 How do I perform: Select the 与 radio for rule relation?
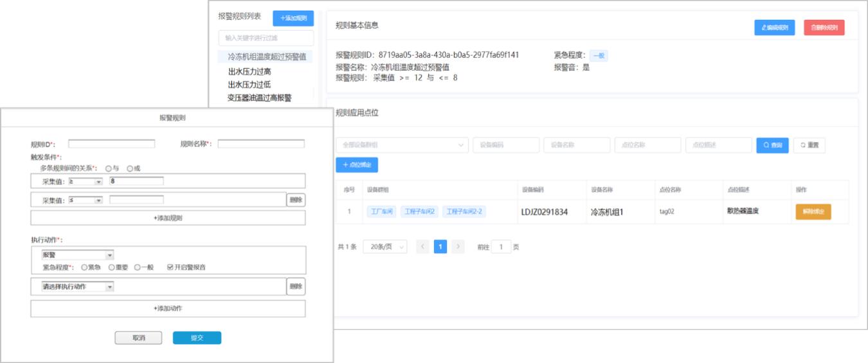coord(109,168)
